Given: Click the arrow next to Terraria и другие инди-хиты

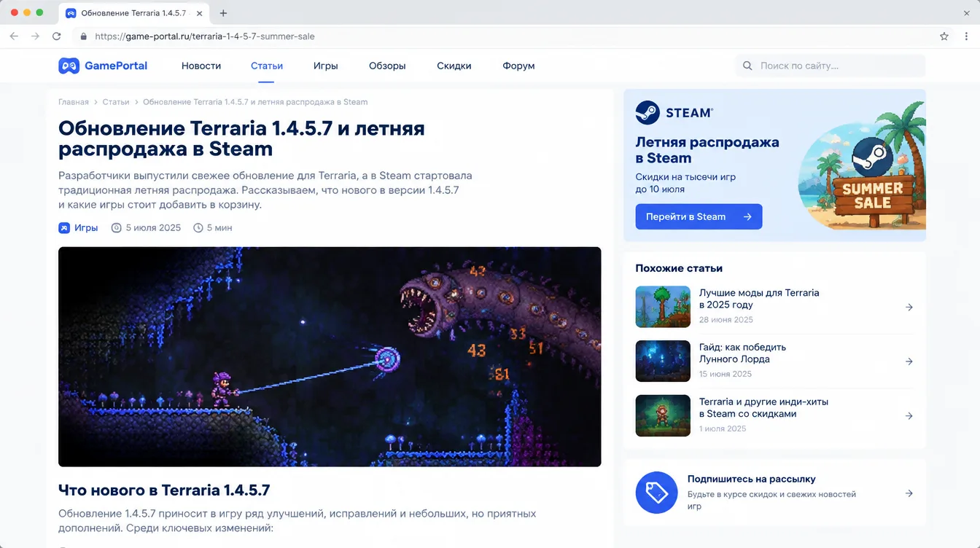Looking at the screenshot, I should pos(909,416).
